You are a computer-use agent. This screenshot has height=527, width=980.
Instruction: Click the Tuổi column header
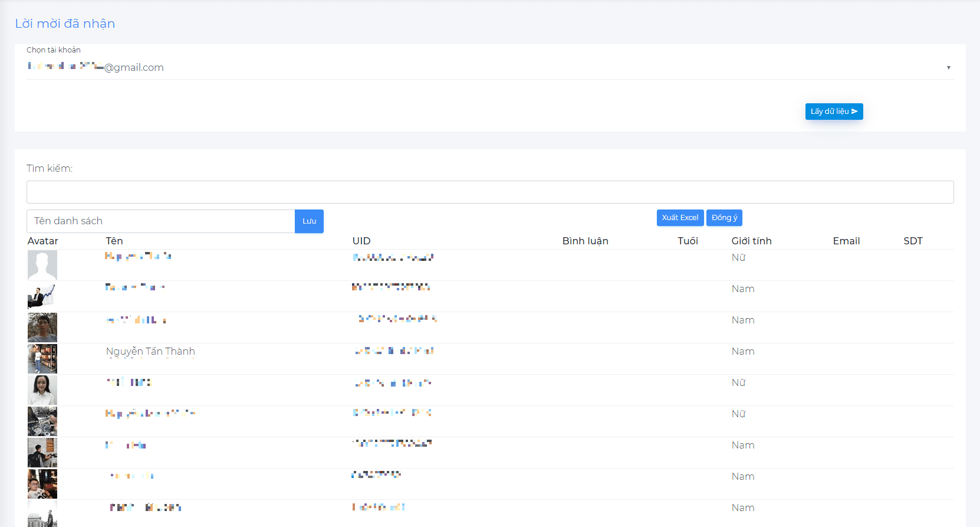pyautogui.click(x=688, y=241)
